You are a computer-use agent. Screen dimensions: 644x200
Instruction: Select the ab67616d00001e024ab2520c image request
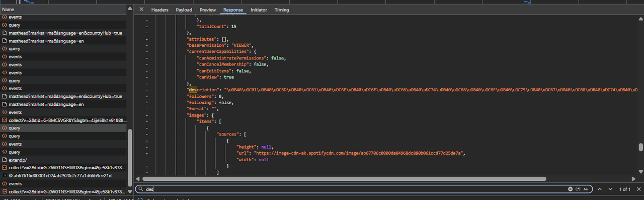[x=63, y=176]
